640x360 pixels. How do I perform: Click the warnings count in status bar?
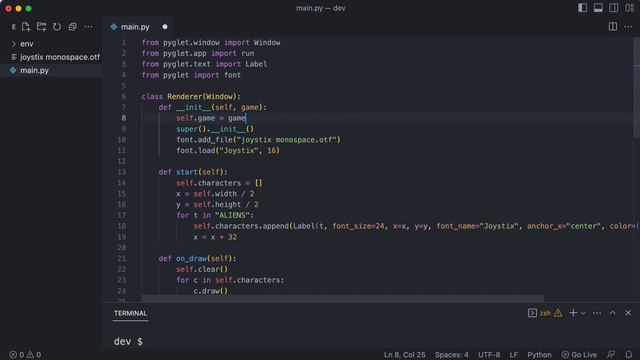pyautogui.click(x=34, y=355)
